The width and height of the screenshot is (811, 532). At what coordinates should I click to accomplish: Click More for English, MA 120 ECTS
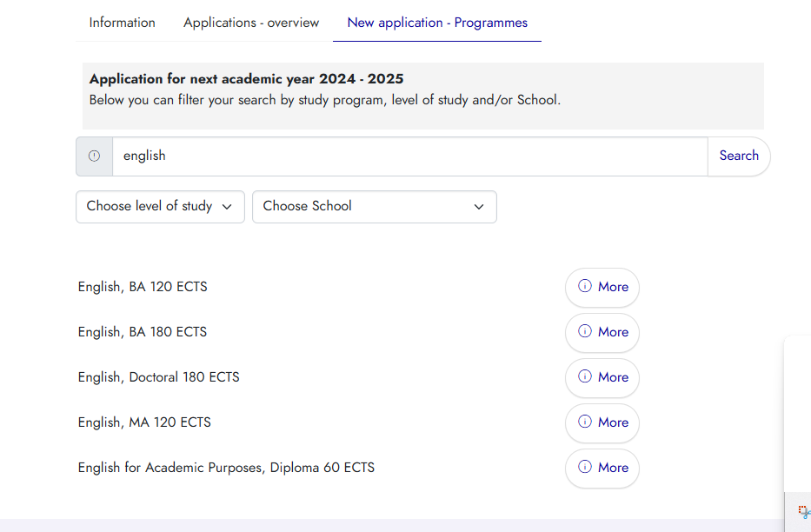612,422
